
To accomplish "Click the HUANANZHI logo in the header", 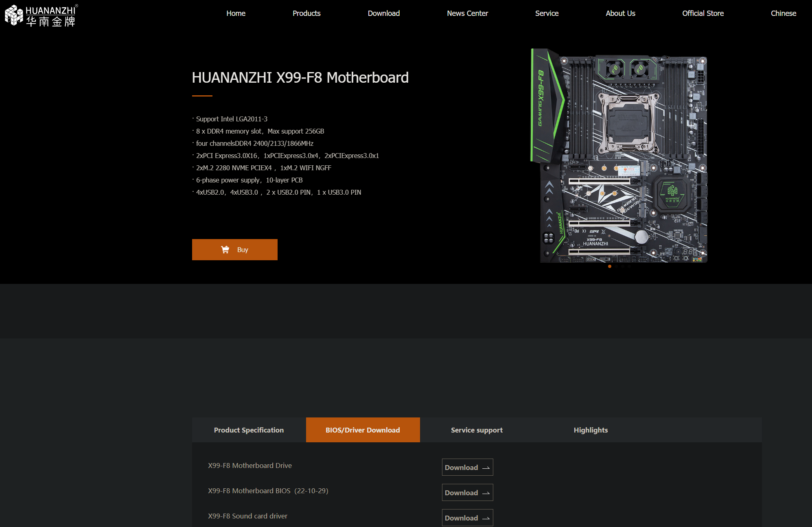I will [x=41, y=15].
